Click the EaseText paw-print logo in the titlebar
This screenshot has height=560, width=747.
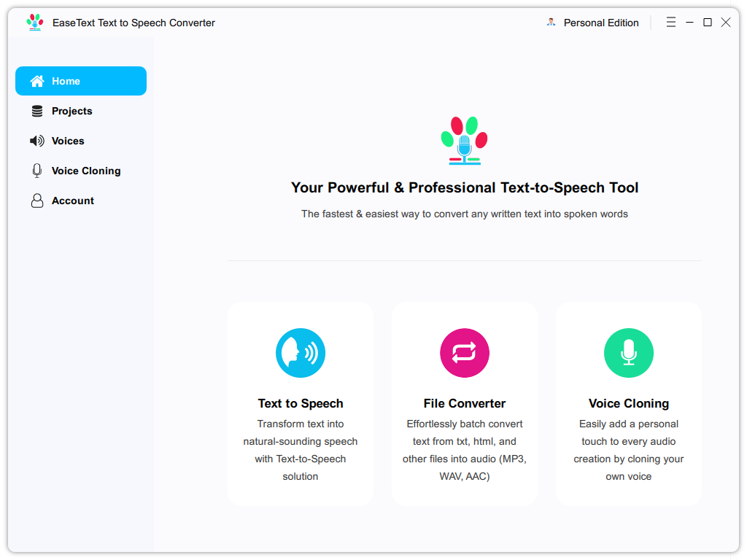(34, 22)
